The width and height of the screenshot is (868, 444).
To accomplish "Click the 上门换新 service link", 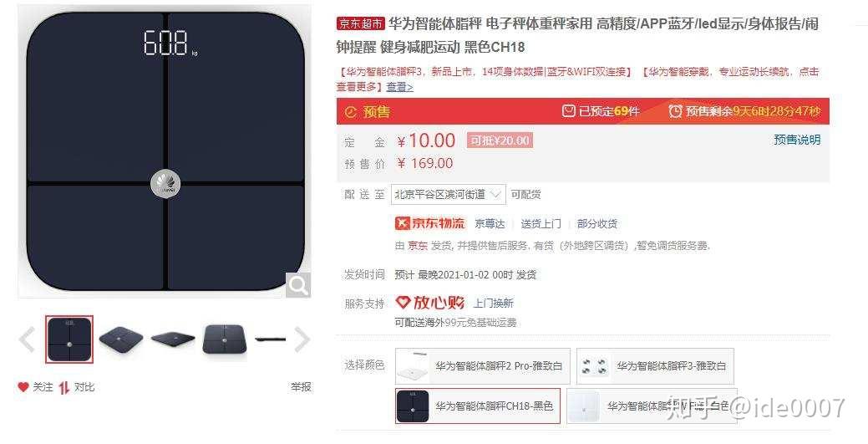I will pyautogui.click(x=493, y=304).
